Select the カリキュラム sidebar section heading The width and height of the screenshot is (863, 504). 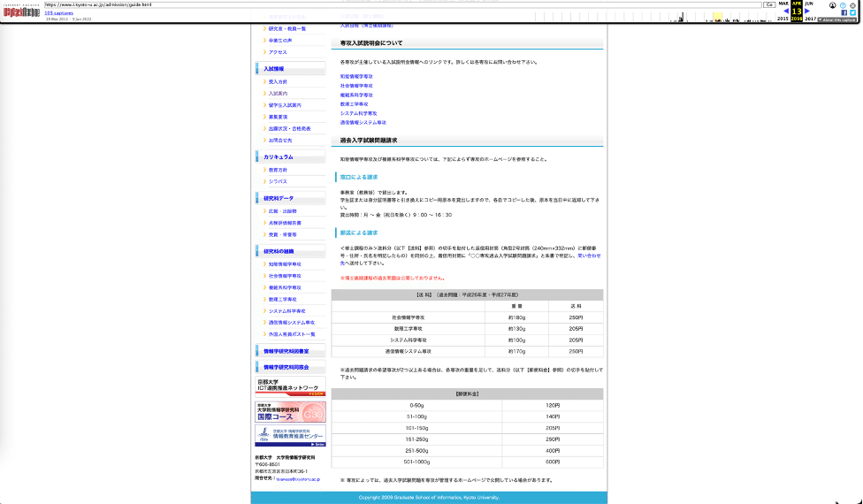(278, 157)
